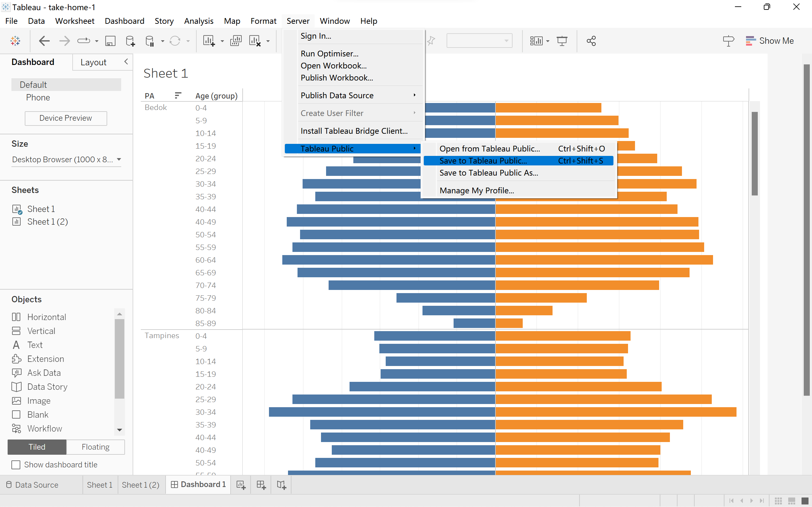The width and height of the screenshot is (812, 507).
Task: Click Show Me button
Action: [x=770, y=41]
